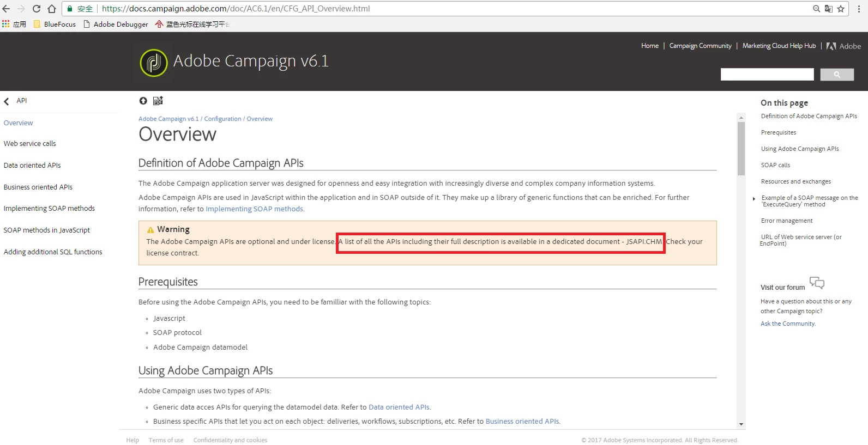Jump to SOAP calls section
The height and width of the screenshot is (445, 868).
click(x=775, y=165)
